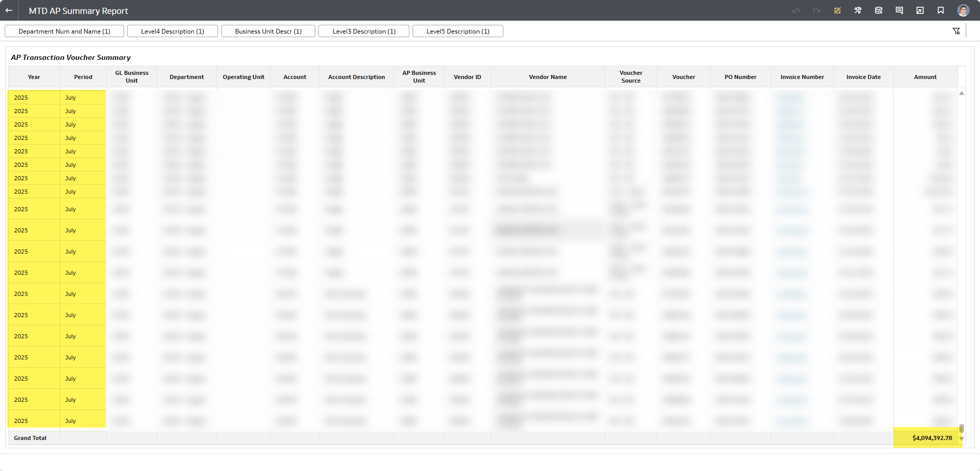This screenshot has width=980, height=471.
Task: Click the Account Description column header
Action: click(357, 77)
